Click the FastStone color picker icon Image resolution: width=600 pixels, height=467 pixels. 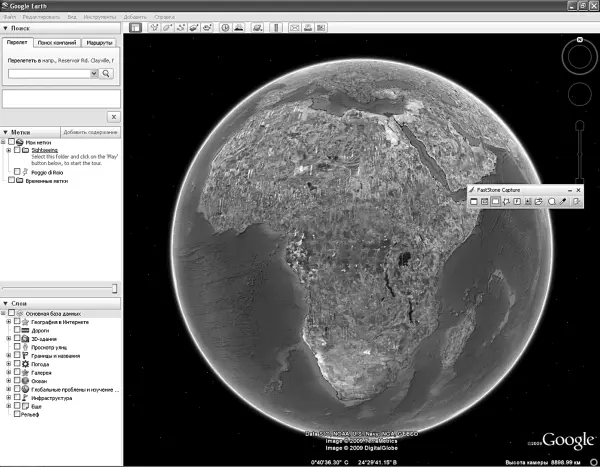click(x=562, y=201)
